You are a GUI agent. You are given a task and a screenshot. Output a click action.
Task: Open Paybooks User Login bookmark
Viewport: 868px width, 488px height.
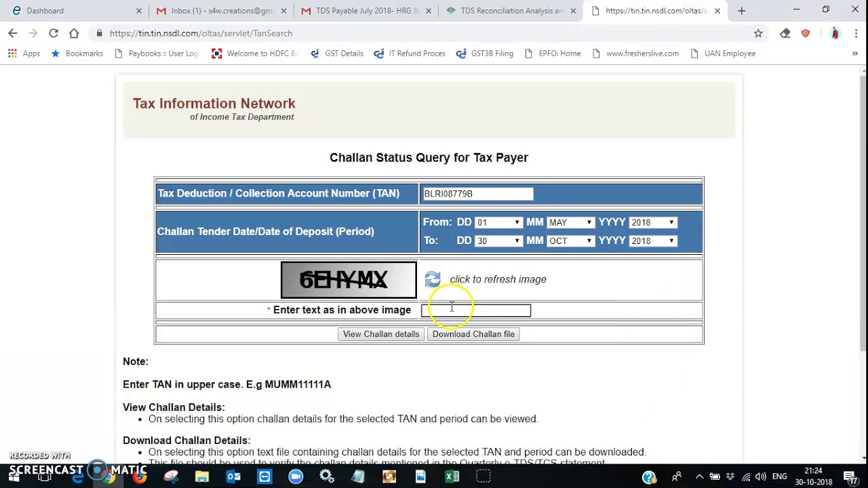pos(156,54)
